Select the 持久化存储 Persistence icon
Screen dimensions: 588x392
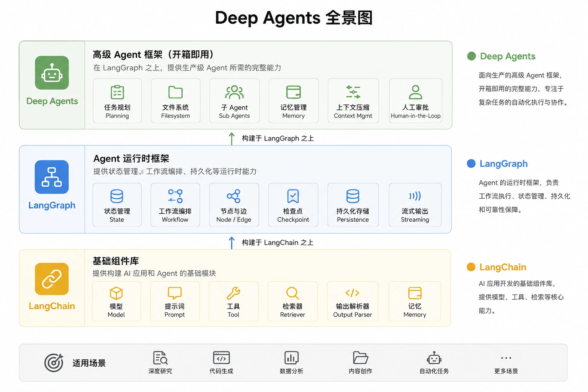(x=353, y=196)
